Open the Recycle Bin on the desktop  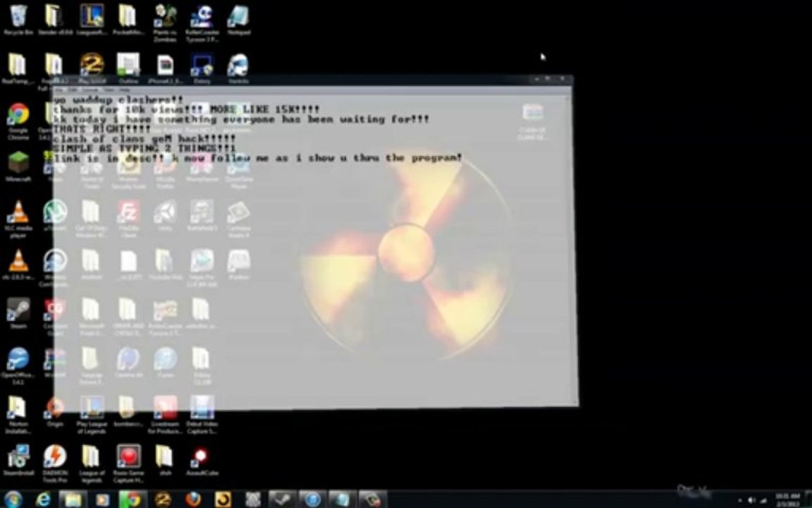click(18, 20)
